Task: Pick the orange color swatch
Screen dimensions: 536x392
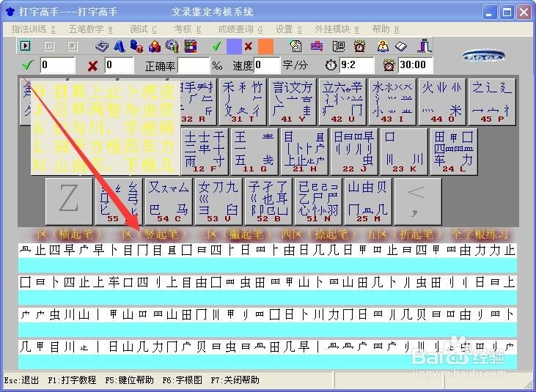Action: coord(265,46)
